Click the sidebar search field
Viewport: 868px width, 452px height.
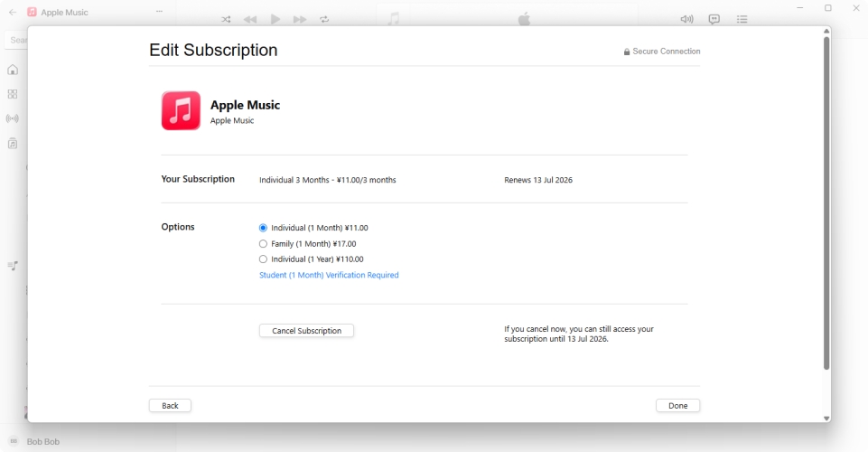point(16,40)
